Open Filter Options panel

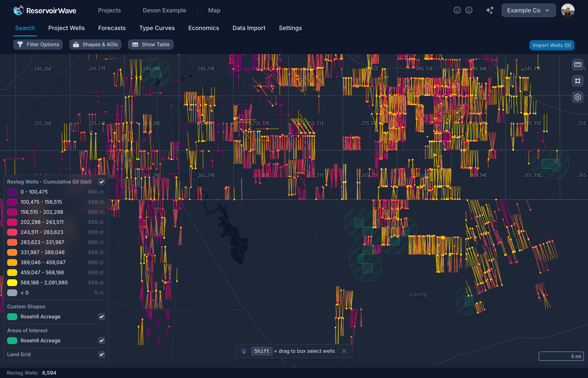tap(38, 45)
